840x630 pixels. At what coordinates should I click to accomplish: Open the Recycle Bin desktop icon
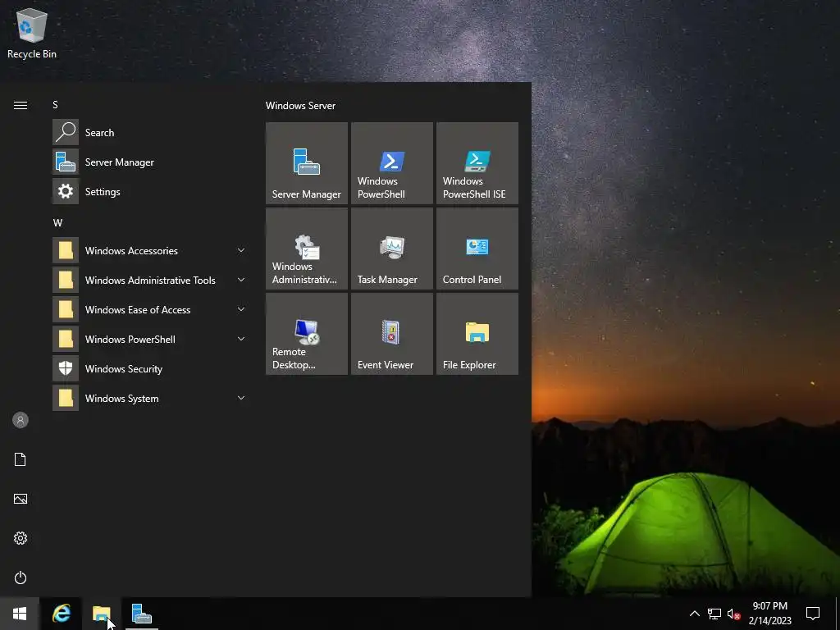32,33
